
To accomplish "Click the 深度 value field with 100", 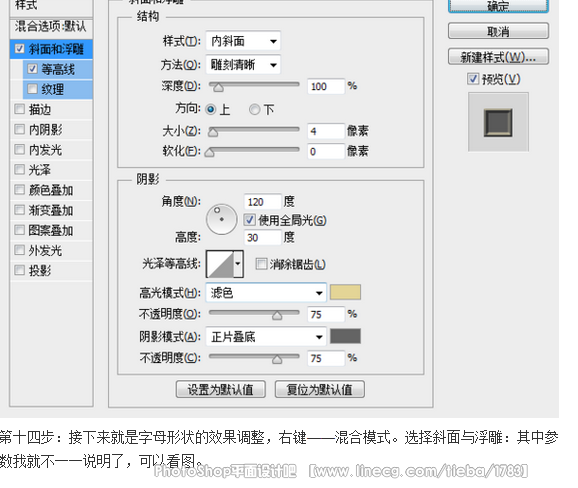I will coord(326,86).
